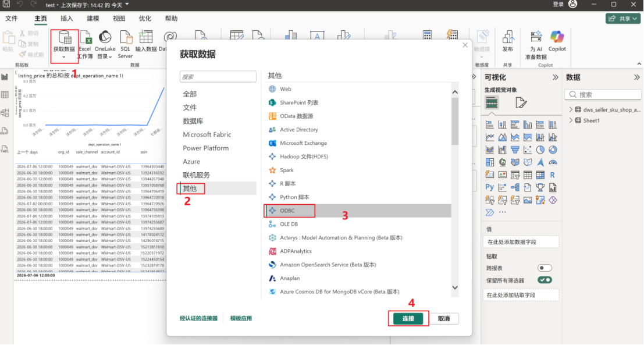This screenshot has width=644, height=345.
Task: Open the 获取数据 dropdown arrow
Action: pos(64,57)
